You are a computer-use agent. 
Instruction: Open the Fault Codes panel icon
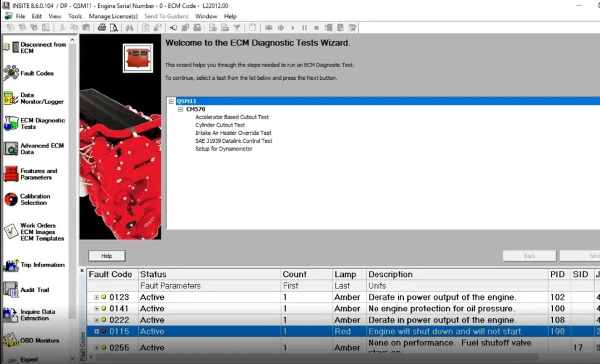click(x=11, y=73)
